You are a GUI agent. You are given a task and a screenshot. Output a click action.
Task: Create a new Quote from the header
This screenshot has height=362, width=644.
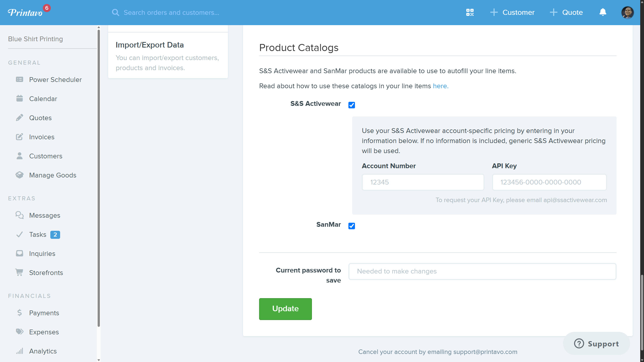(x=566, y=12)
